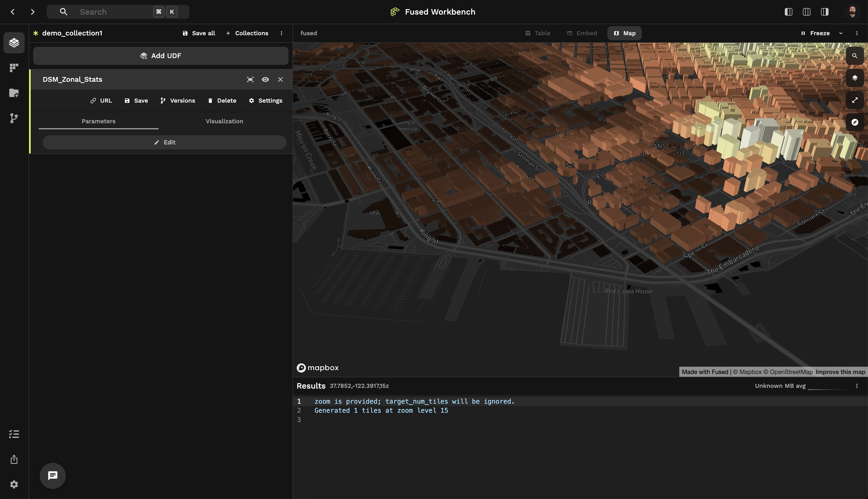Image resolution: width=868 pixels, height=499 pixels.
Task: Click Save all button
Action: (x=199, y=33)
